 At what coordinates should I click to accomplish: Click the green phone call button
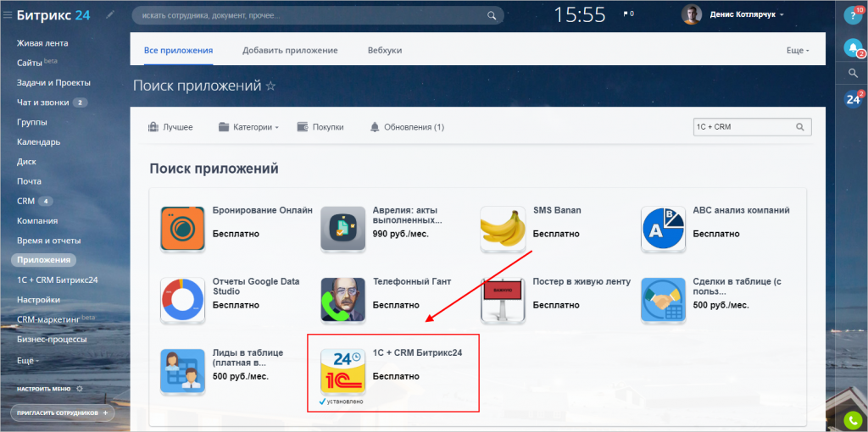tap(853, 421)
